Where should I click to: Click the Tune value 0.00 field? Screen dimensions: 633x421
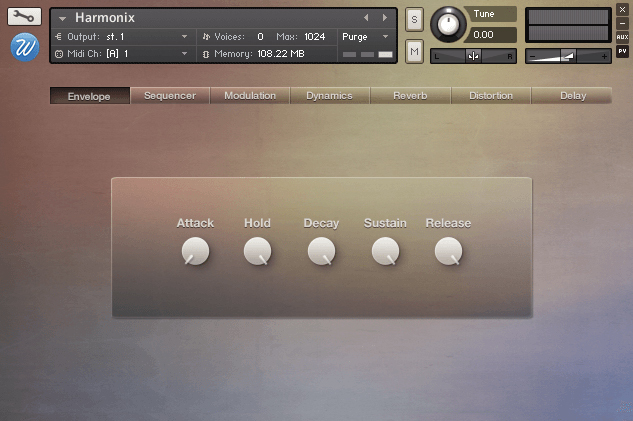pyautogui.click(x=490, y=35)
